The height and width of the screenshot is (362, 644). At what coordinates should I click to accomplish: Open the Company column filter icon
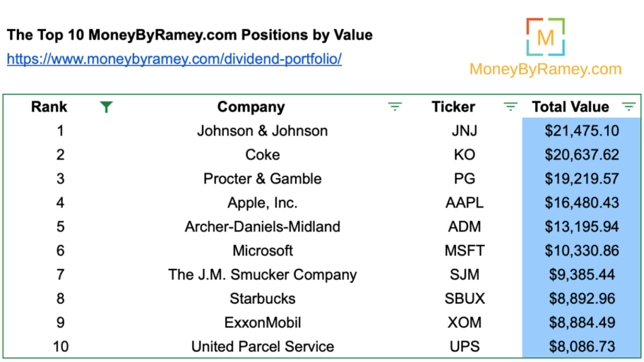click(395, 107)
